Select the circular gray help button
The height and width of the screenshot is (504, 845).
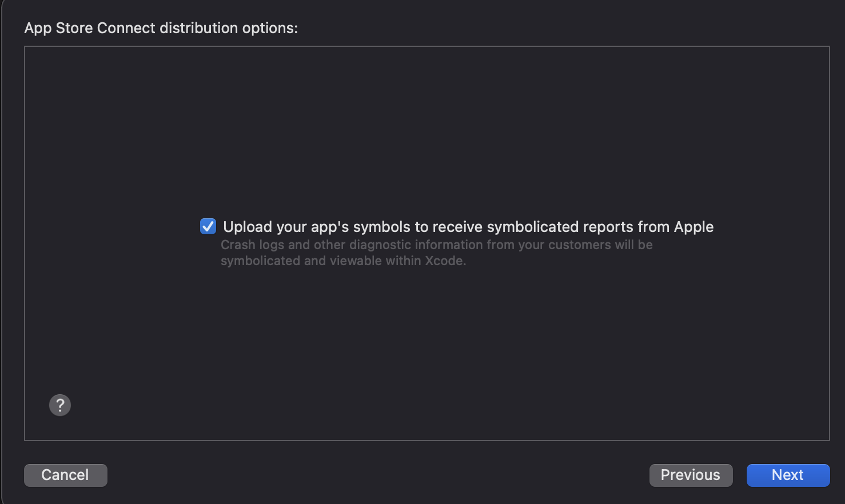[60, 405]
